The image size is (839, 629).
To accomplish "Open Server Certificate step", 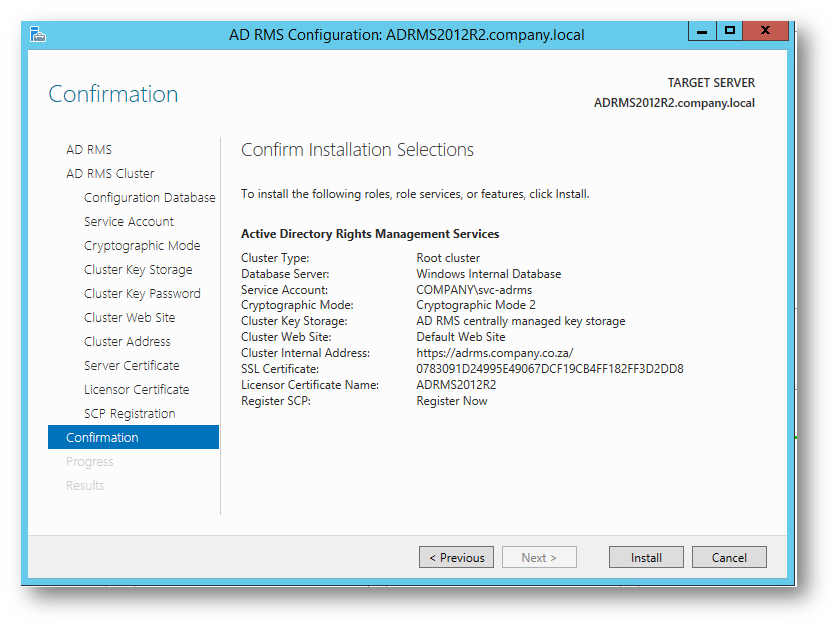I will pyautogui.click(x=131, y=366).
